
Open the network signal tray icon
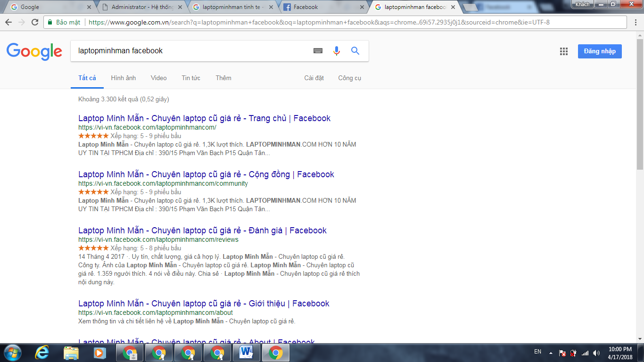pyautogui.click(x=585, y=353)
